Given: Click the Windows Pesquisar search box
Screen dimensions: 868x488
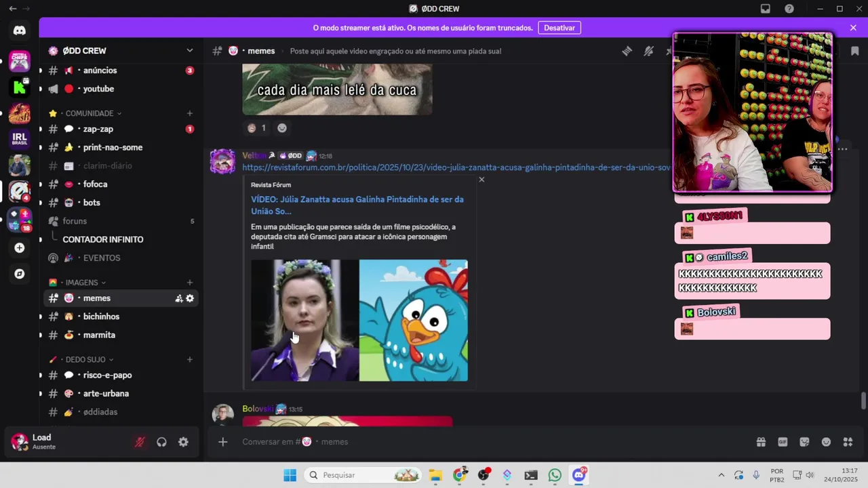Looking at the screenshot, I should [x=362, y=475].
